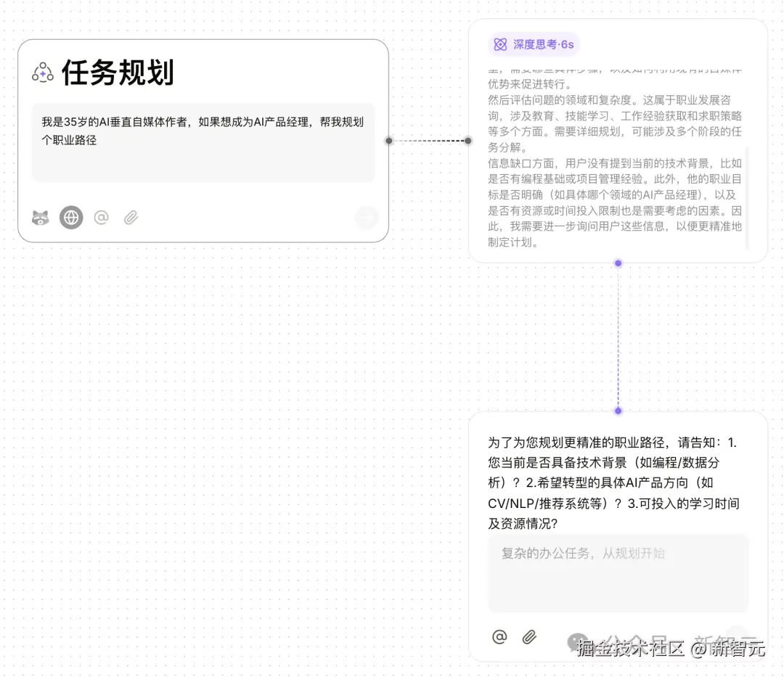Click the paperclip attachment icon in task planning card

click(131, 218)
